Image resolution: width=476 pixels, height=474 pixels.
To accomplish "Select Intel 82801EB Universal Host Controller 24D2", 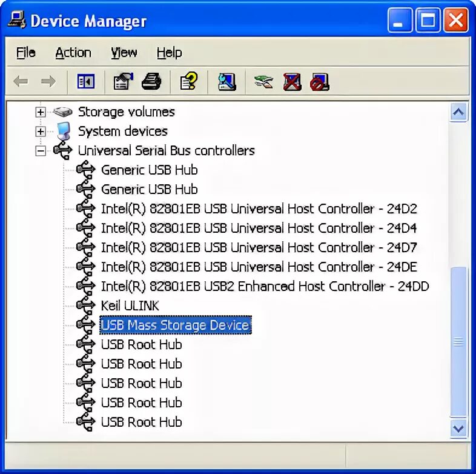I will (259, 209).
